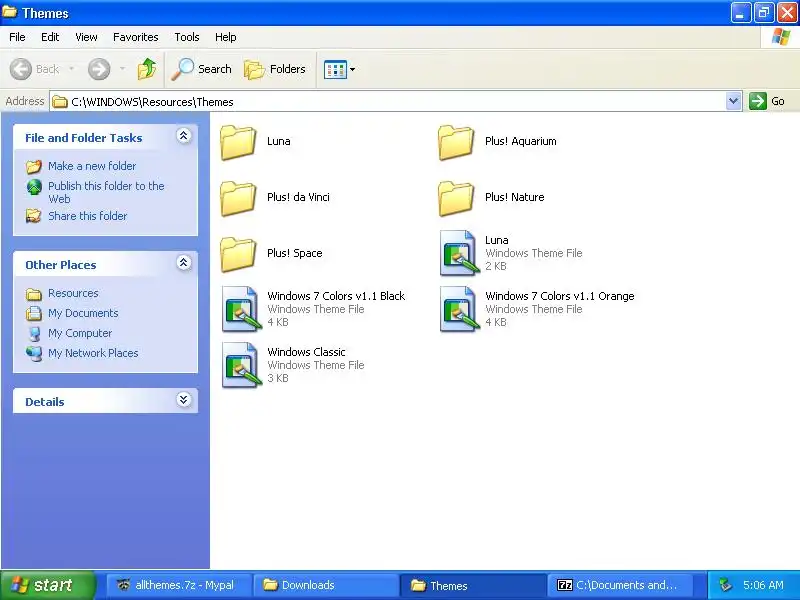Click the Go button
Screen dimensions: 800x600
[767, 101]
